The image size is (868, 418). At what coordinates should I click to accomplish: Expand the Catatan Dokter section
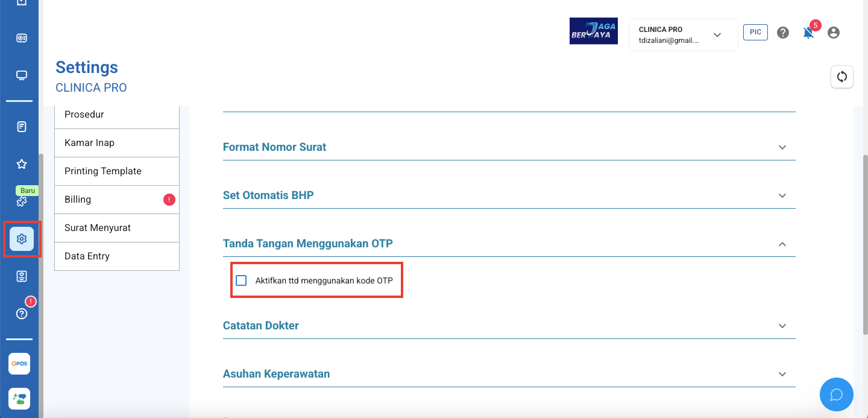(x=509, y=326)
